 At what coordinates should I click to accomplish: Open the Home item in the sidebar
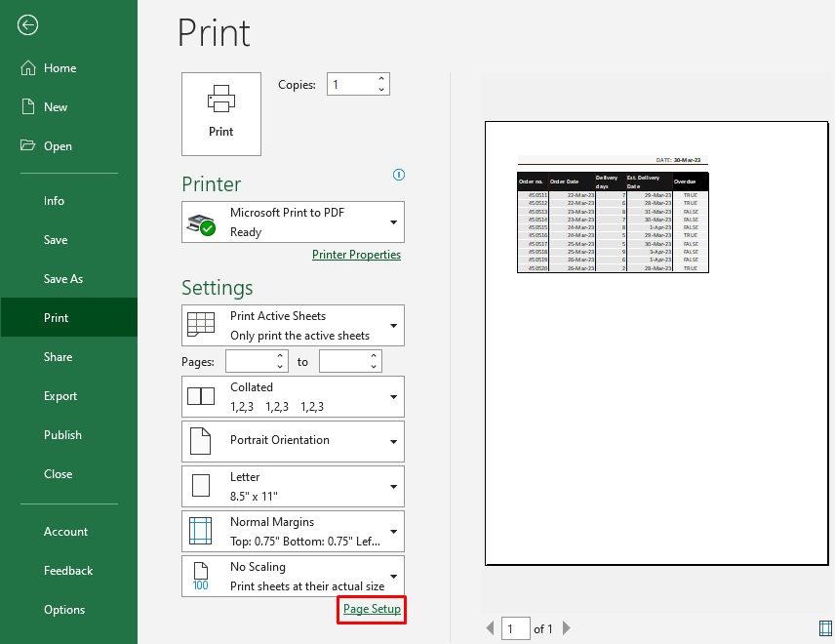[x=60, y=68]
